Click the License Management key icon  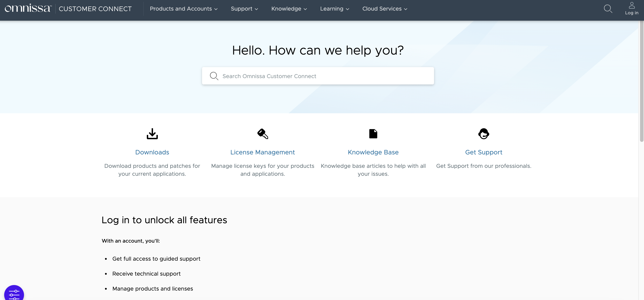point(263,134)
